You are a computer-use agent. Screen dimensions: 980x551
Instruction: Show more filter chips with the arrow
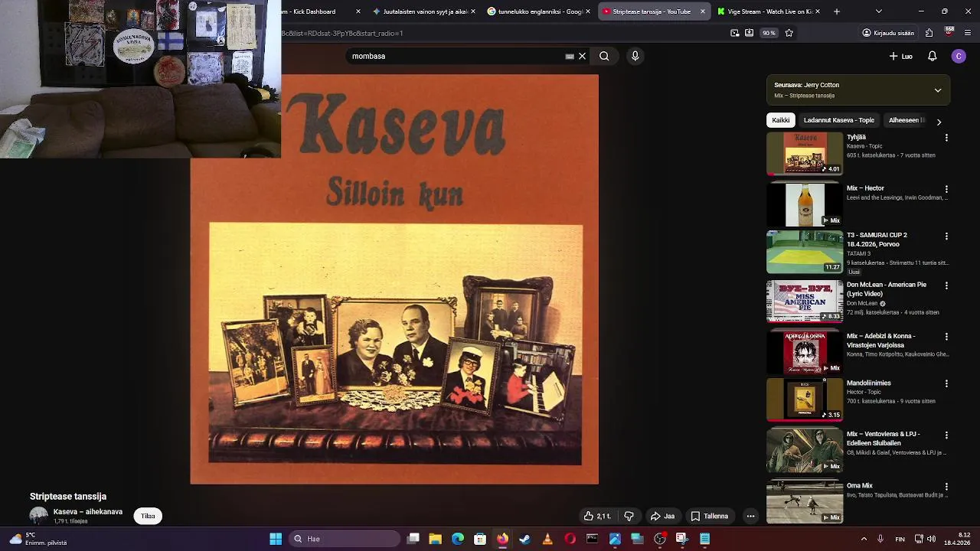(x=939, y=122)
